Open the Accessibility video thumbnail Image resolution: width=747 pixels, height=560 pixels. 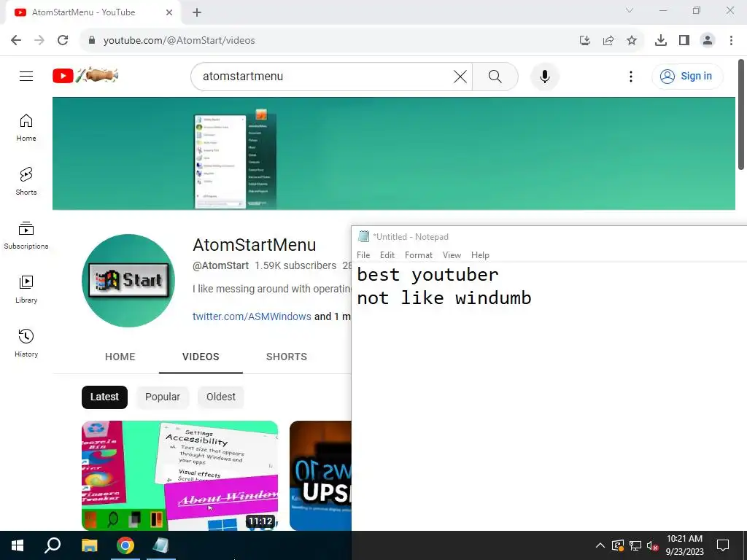pyautogui.click(x=179, y=475)
